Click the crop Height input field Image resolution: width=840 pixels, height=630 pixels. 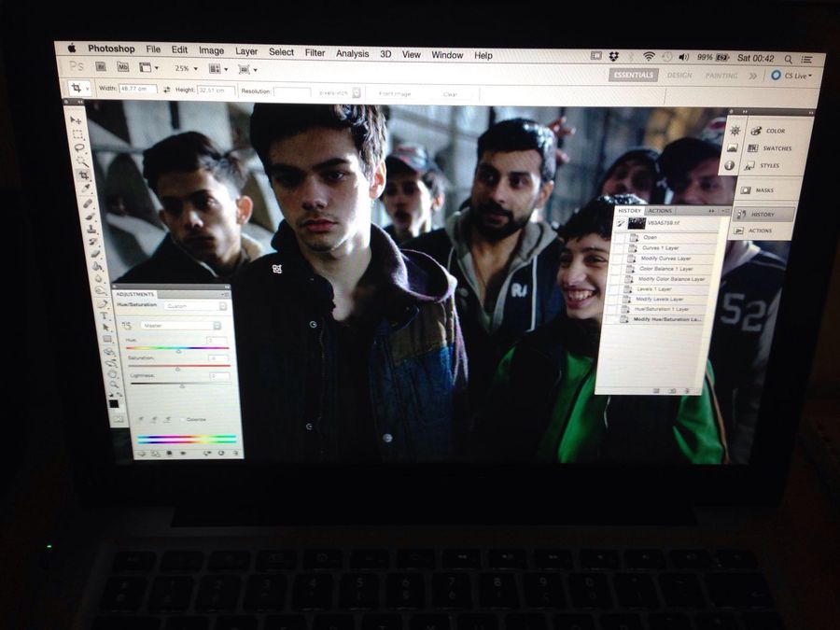point(216,91)
